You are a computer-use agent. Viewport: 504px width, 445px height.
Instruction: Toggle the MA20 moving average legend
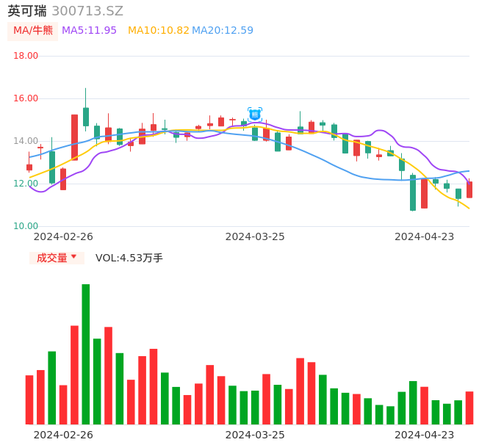click(x=223, y=31)
